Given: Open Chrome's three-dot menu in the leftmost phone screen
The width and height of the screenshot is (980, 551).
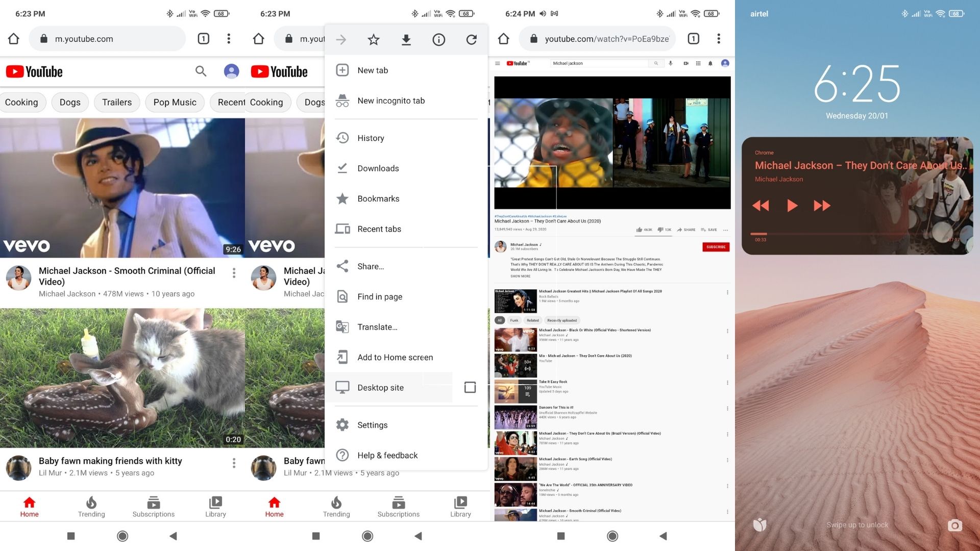Looking at the screenshot, I should tap(229, 39).
